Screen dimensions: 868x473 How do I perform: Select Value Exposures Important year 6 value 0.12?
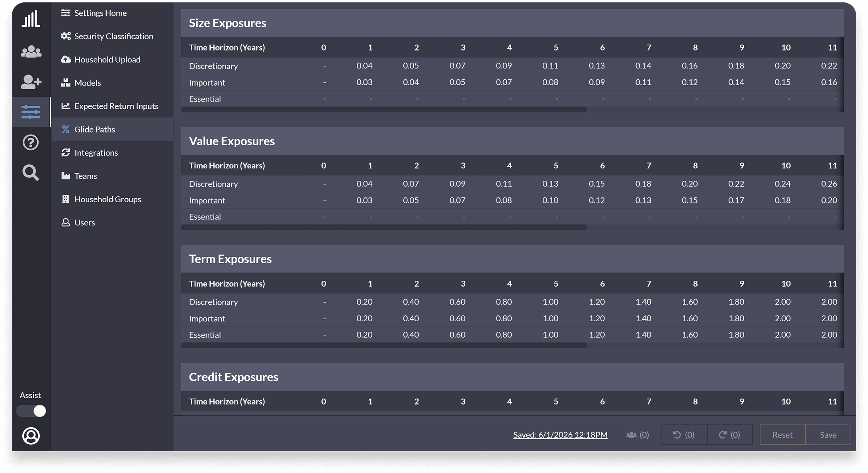(x=597, y=200)
